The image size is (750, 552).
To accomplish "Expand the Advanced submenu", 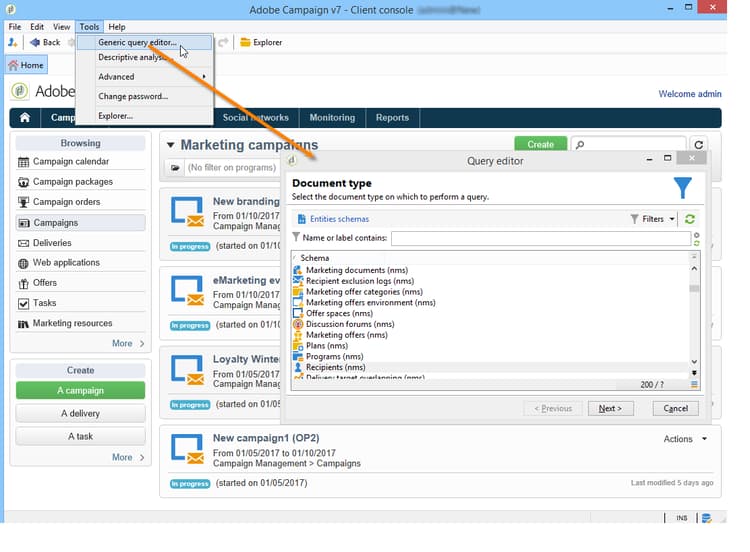I will [144, 77].
